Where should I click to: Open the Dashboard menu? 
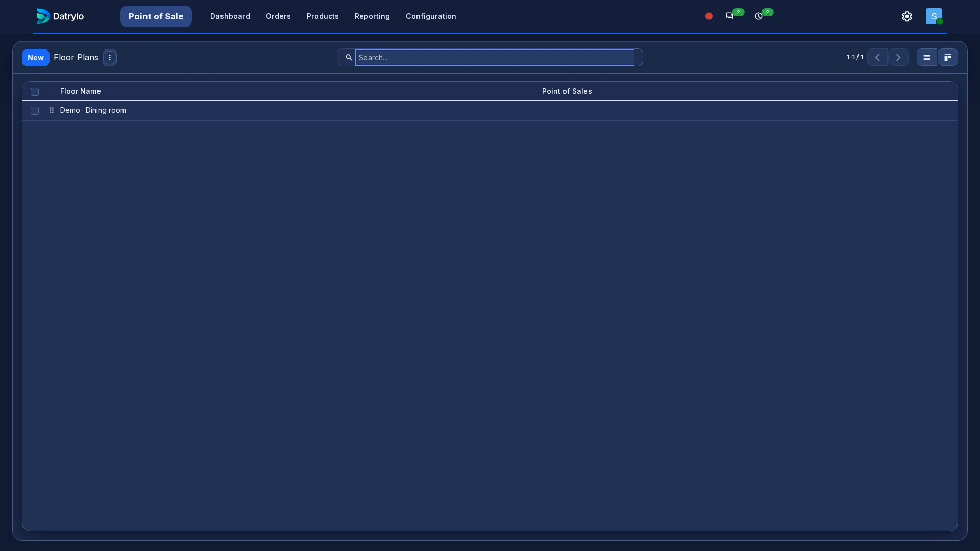230,16
